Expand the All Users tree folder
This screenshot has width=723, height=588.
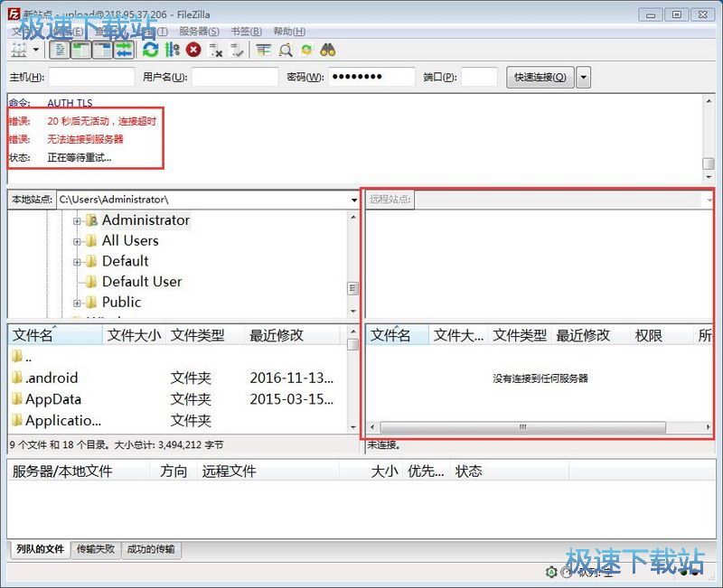click(x=78, y=241)
